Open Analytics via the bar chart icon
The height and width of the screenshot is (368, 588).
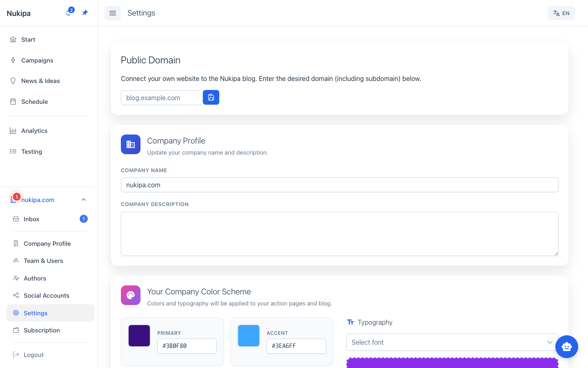pos(13,130)
